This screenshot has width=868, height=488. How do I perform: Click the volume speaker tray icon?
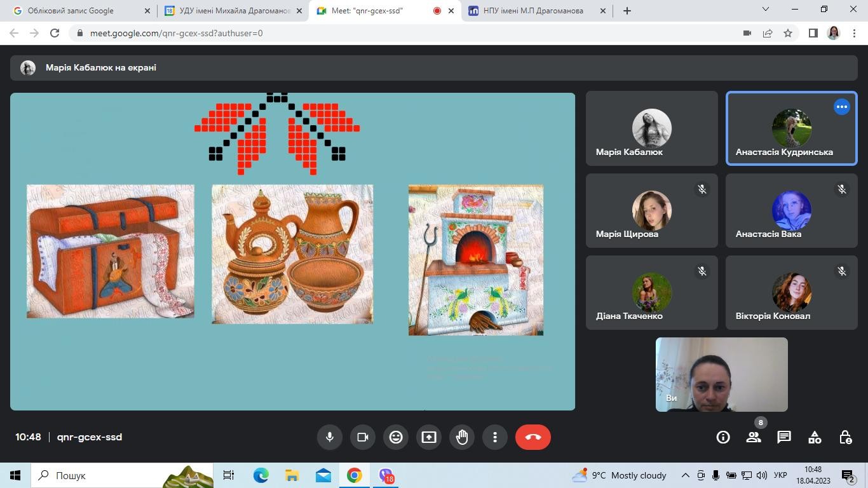761,475
